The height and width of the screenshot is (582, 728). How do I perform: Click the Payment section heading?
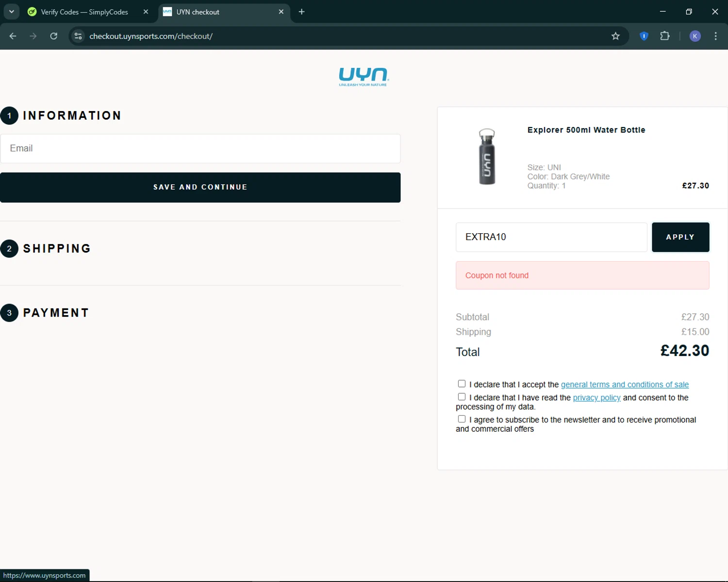(56, 313)
